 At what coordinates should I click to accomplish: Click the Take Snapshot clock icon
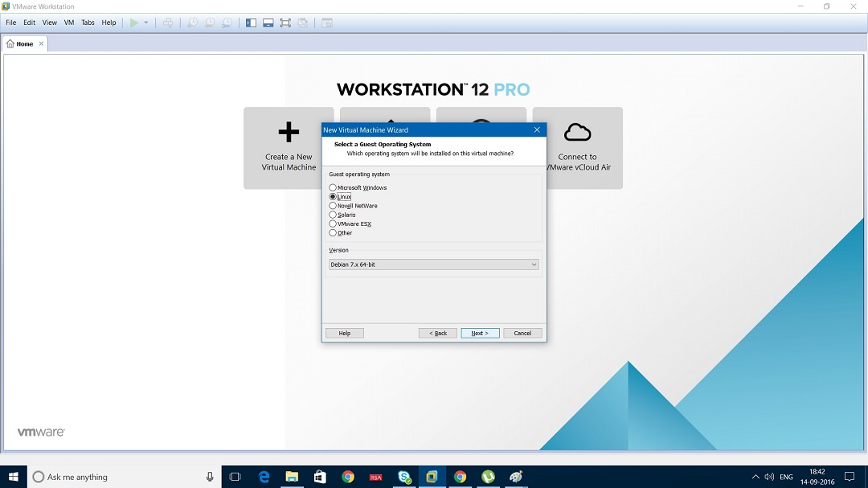click(x=192, y=23)
